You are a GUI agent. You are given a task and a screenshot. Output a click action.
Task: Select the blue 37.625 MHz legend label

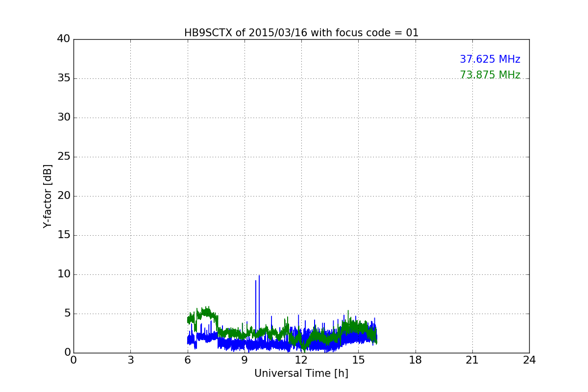click(x=490, y=59)
